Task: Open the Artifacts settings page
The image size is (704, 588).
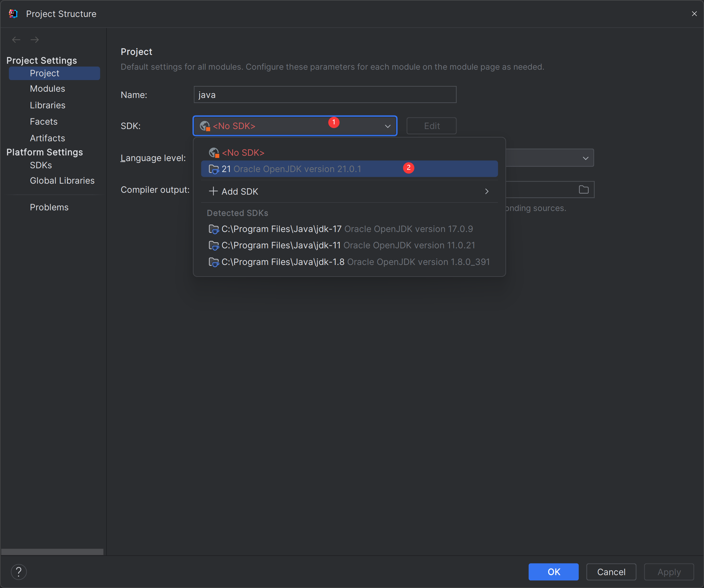Action: pyautogui.click(x=47, y=138)
